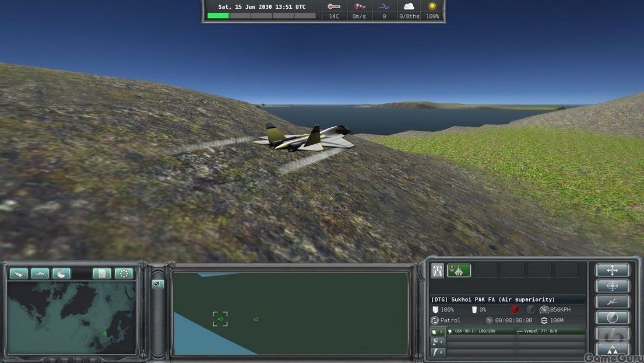Click the aircraft launch button
This screenshot has height=363, width=644.
[612, 301]
